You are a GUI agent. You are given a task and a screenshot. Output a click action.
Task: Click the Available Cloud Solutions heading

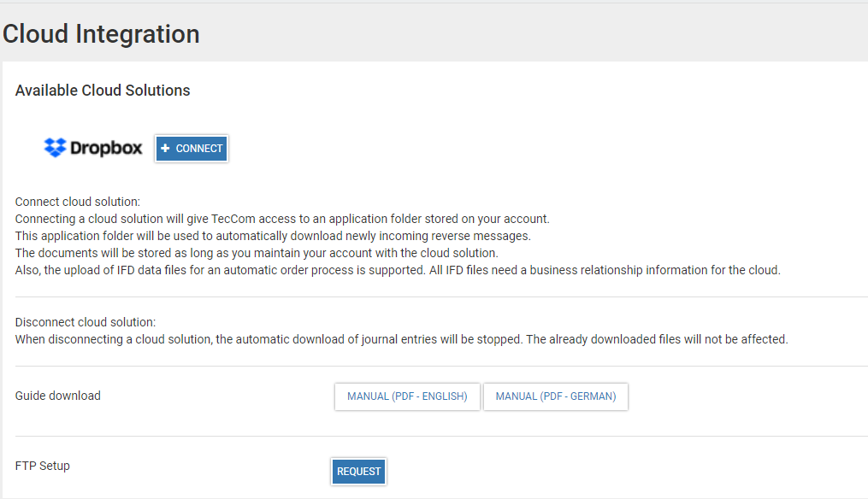tap(103, 91)
